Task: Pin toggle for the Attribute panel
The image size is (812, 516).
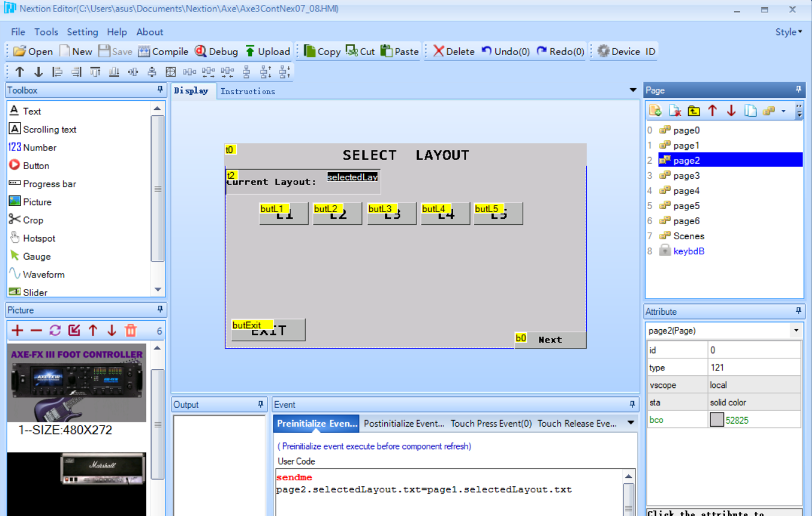Action: [798, 311]
